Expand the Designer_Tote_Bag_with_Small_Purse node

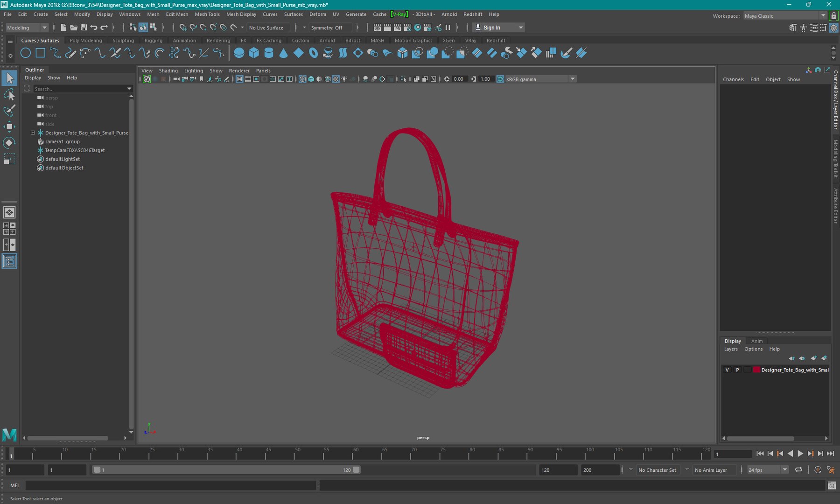tap(33, 133)
